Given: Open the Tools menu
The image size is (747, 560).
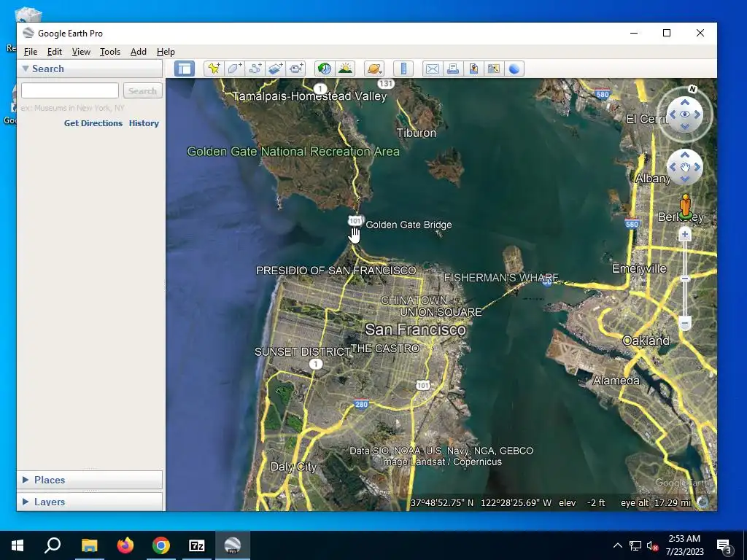Looking at the screenshot, I should pyautogui.click(x=109, y=52).
